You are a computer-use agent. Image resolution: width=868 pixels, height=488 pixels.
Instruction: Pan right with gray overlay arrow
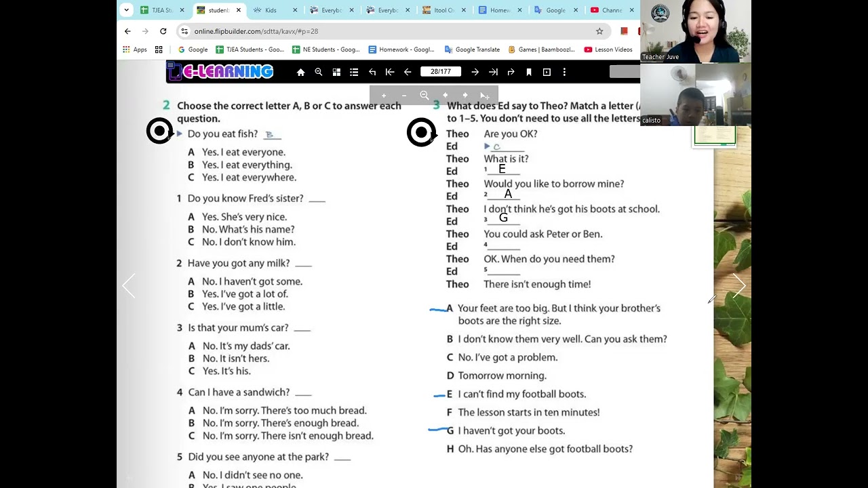point(465,96)
